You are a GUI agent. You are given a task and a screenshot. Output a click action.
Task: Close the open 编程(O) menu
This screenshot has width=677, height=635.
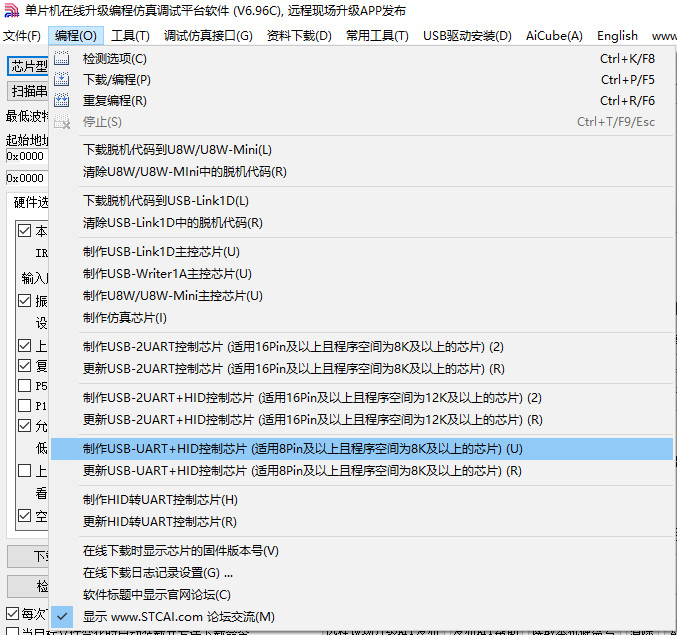pyautogui.click(x=76, y=35)
